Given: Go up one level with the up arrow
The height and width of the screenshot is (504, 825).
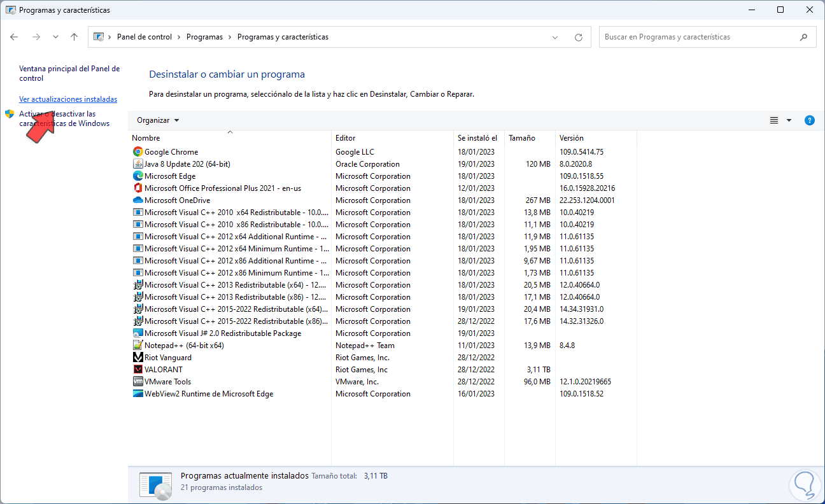Looking at the screenshot, I should tap(74, 37).
